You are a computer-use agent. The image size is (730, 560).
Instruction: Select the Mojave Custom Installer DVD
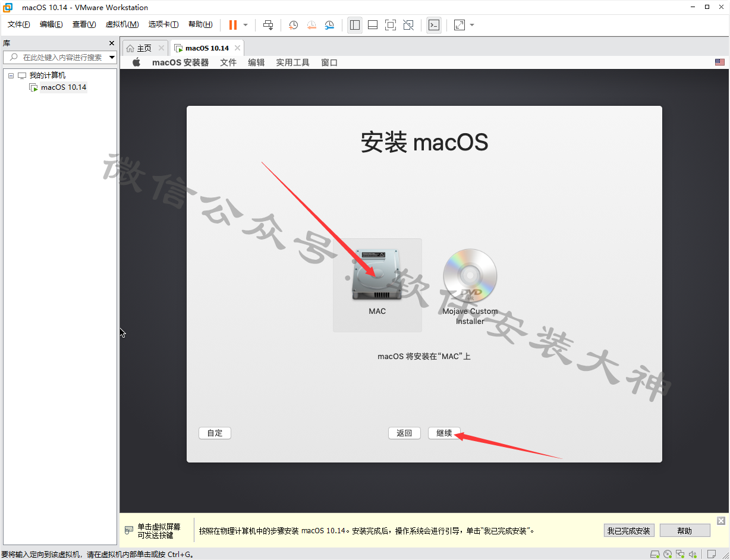pyautogui.click(x=470, y=287)
